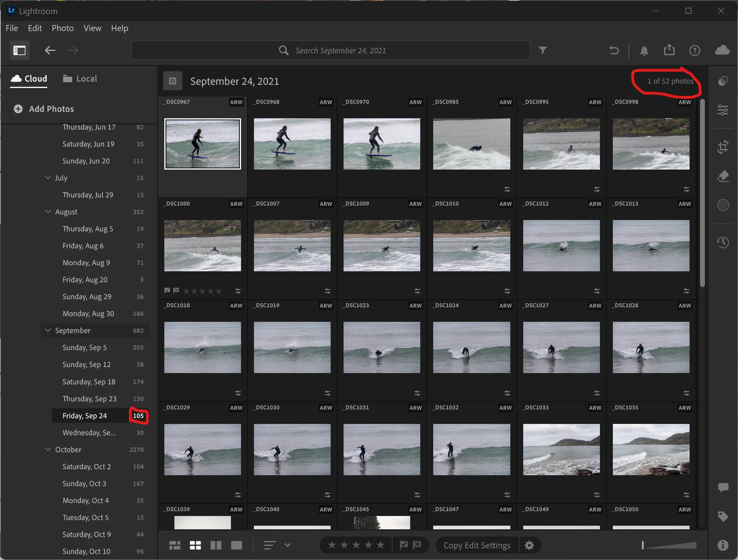Click edit indicator under _DSC0985 thumbnail
738x560 pixels.
coord(507,189)
